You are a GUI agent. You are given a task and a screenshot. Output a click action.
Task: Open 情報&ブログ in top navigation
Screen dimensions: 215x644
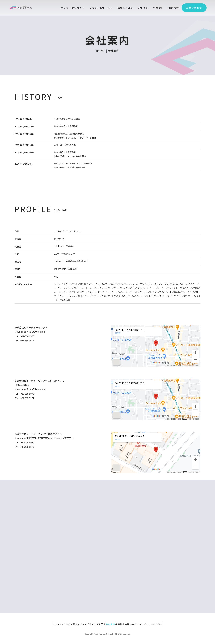click(x=125, y=8)
